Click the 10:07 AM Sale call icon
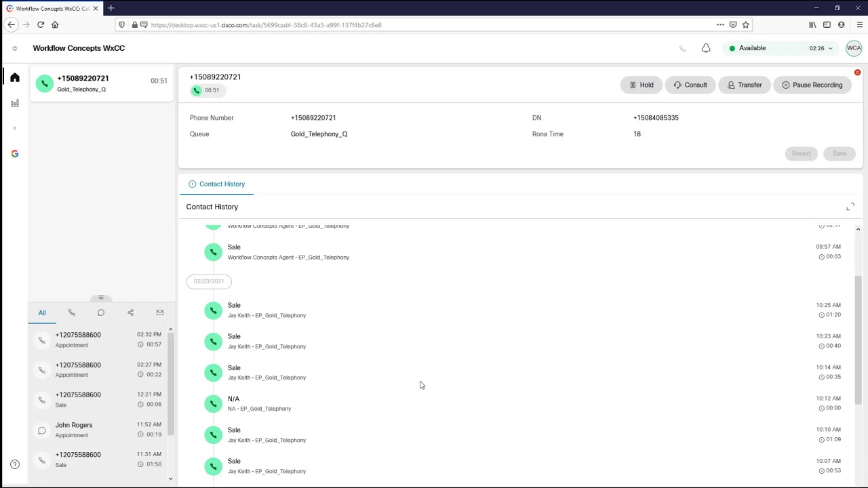This screenshot has height=488, width=868. [x=213, y=466]
